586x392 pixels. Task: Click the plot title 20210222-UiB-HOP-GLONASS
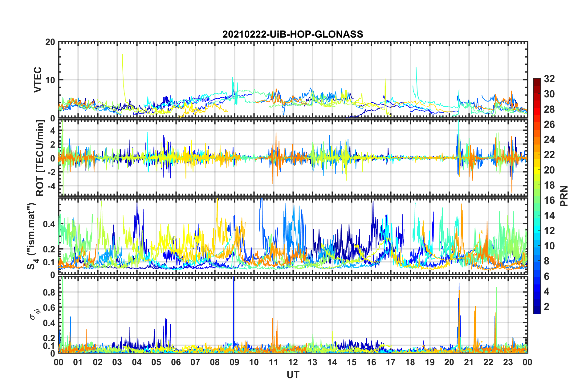click(293, 34)
